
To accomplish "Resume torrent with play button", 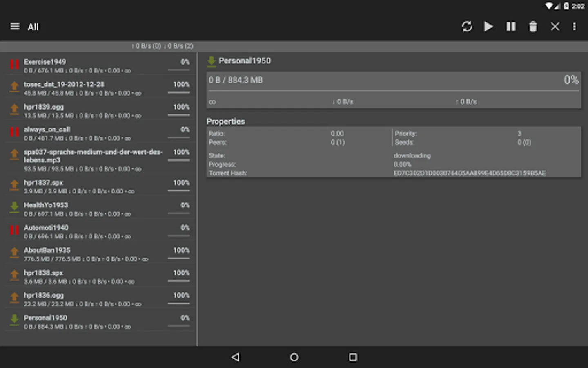I will point(488,27).
